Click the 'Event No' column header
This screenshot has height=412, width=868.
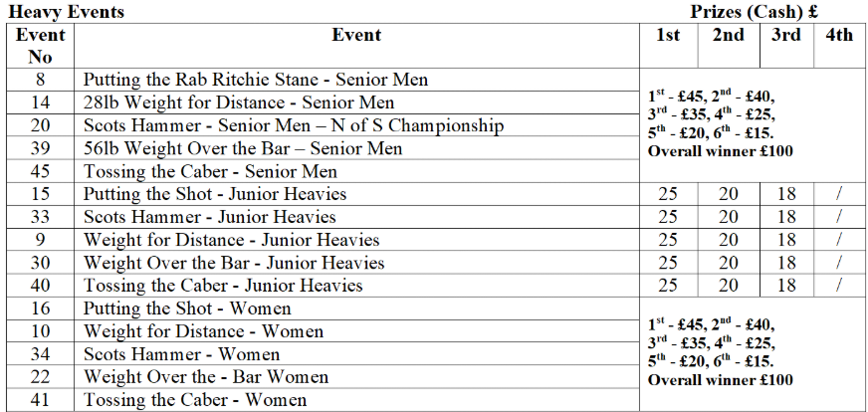41,46
